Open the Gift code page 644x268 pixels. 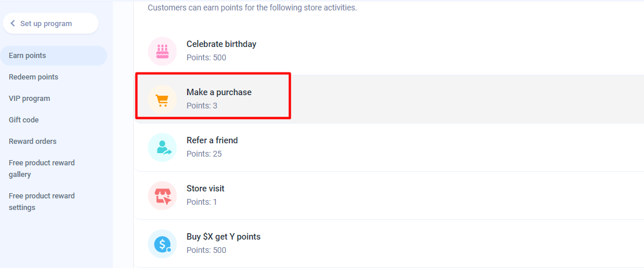click(x=24, y=120)
